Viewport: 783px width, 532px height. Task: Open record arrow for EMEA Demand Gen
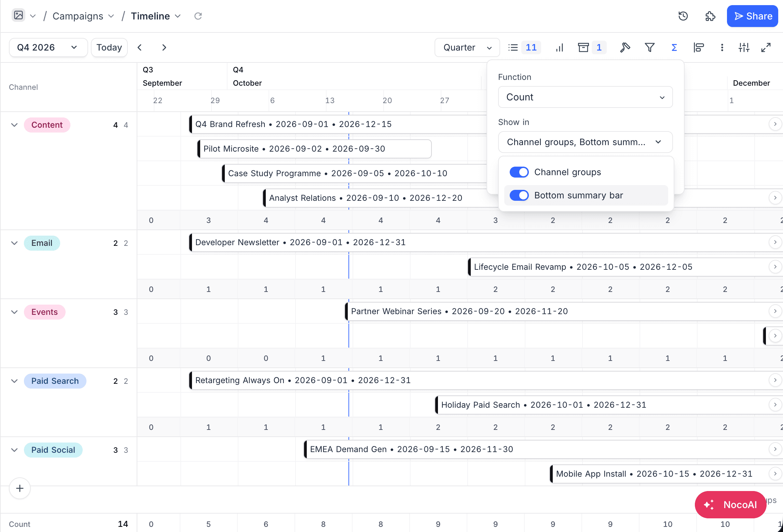coord(775,449)
